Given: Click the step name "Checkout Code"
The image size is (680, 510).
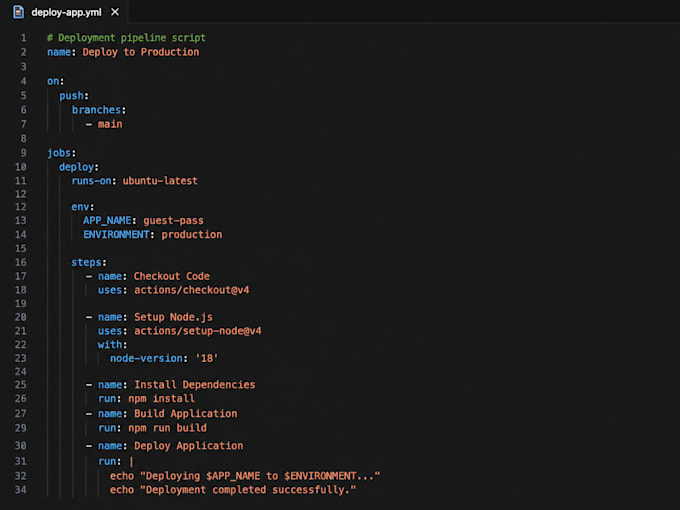Looking at the screenshot, I should click(x=172, y=276).
